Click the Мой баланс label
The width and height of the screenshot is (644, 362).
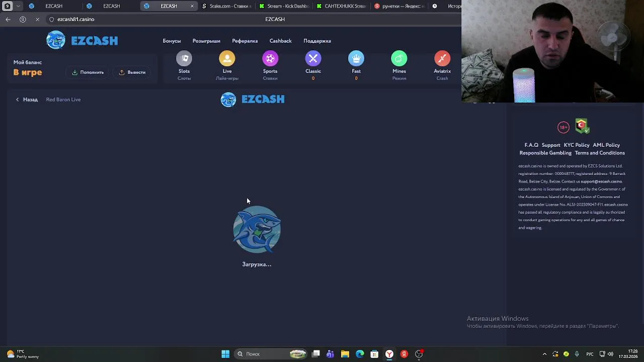(x=28, y=62)
